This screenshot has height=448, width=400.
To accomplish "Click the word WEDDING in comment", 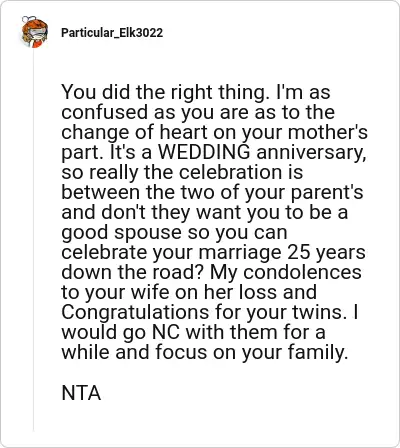I will [x=204, y=152].
